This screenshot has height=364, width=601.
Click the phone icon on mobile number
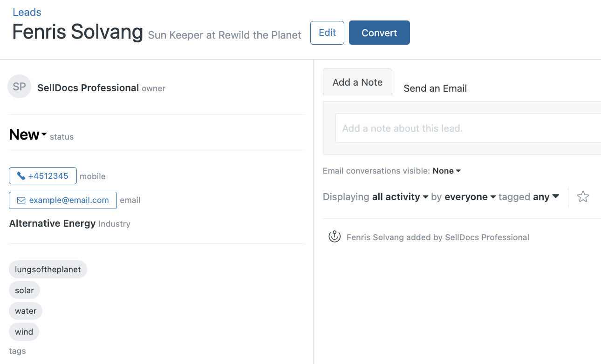click(21, 176)
